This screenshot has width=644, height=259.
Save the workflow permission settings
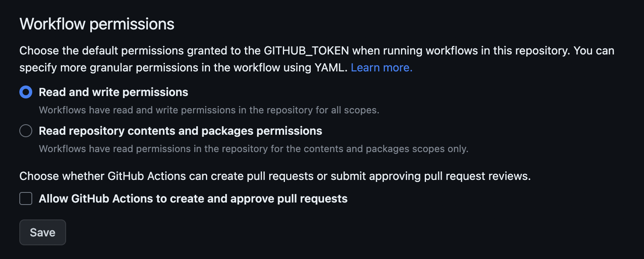tap(42, 232)
